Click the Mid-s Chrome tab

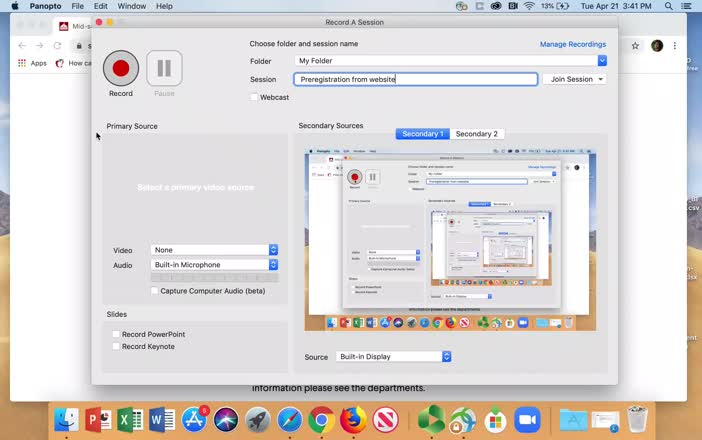tap(73, 26)
